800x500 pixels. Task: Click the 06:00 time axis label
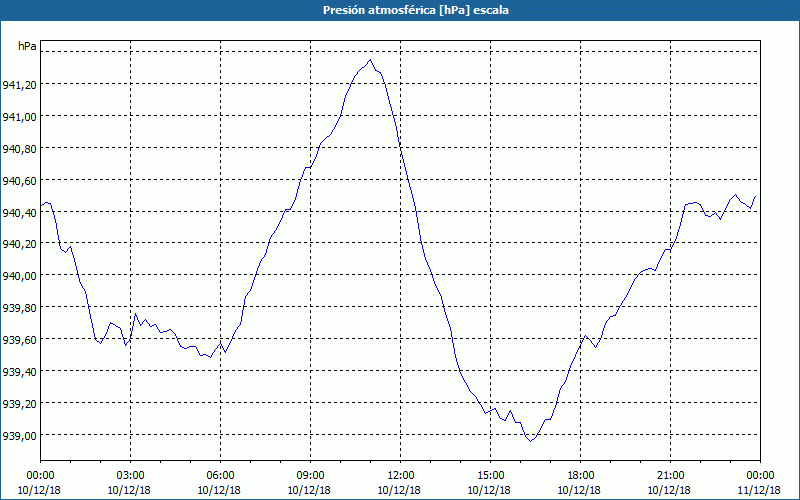(220, 476)
